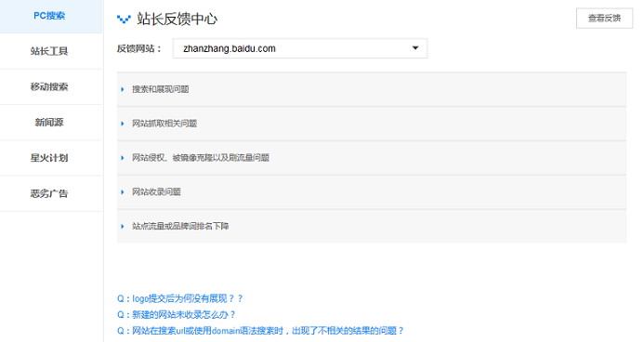The height and width of the screenshot is (342, 644).
Task: Select the 移动搜索 sidebar tab
Action: click(51, 86)
